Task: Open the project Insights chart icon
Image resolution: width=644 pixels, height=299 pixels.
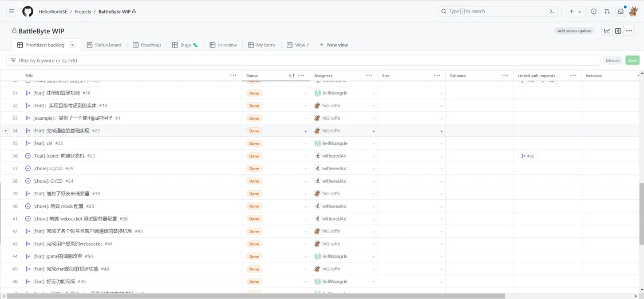Action: (607, 31)
